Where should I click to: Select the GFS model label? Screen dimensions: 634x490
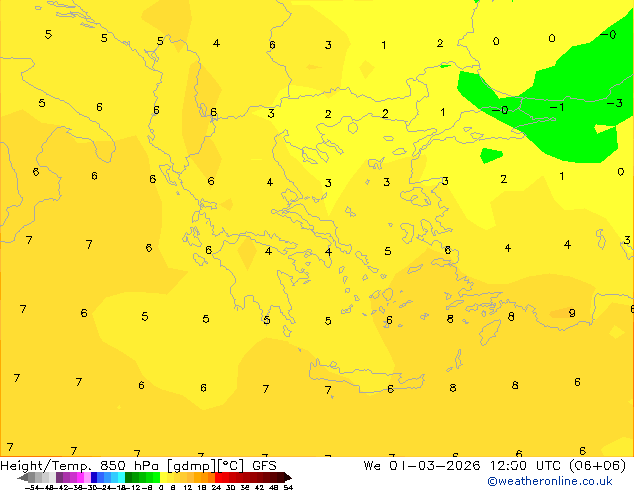264,466
